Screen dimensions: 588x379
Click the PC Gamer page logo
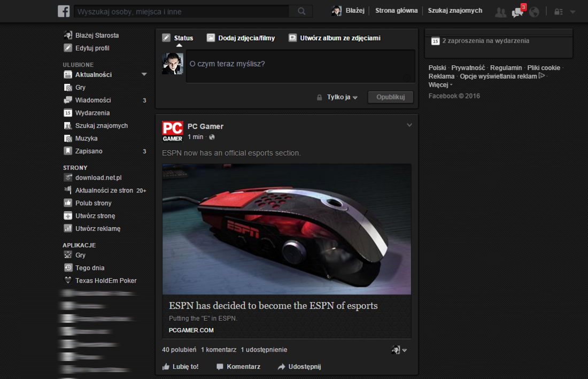(x=173, y=131)
